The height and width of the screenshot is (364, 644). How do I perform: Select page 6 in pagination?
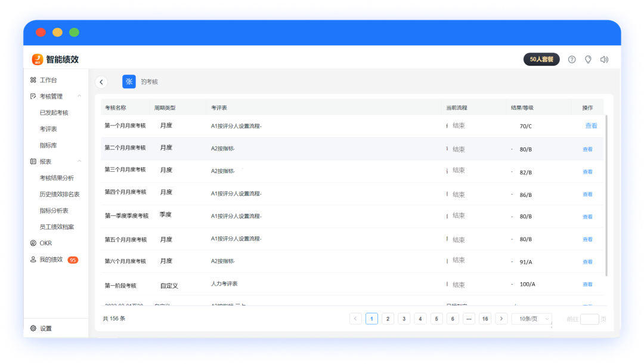click(453, 319)
